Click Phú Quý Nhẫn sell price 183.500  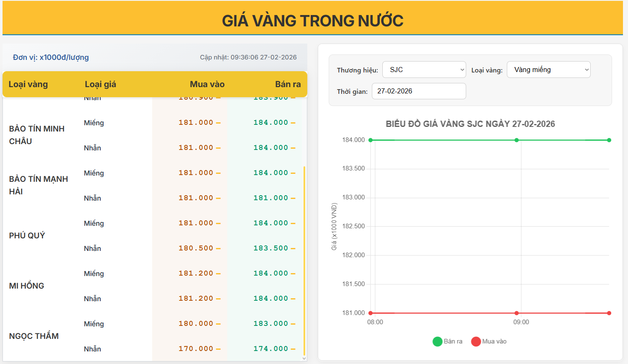(271, 248)
